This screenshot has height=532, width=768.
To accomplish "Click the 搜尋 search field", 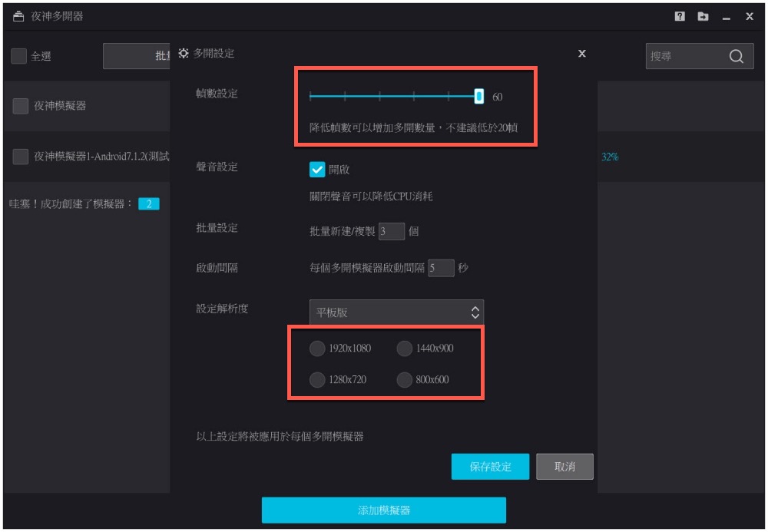I will 700,56.
